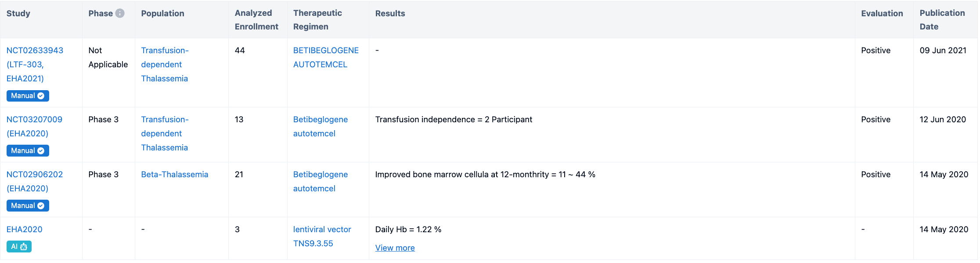
Task: Open lentiviral vector TNS9.3.55 regimen link
Action: (x=322, y=236)
